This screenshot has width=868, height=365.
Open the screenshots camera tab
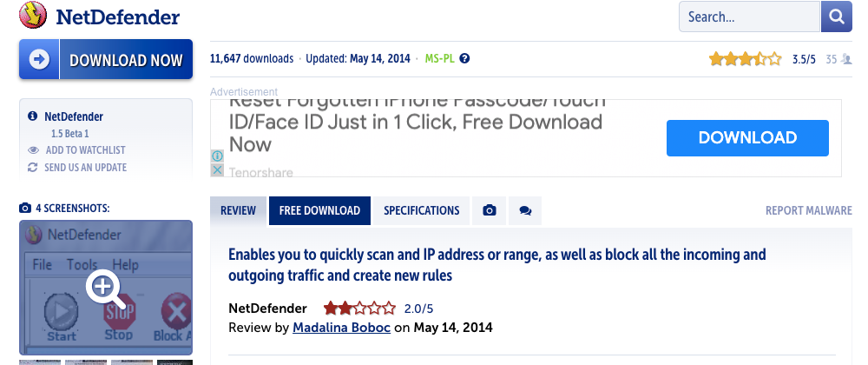(x=489, y=210)
